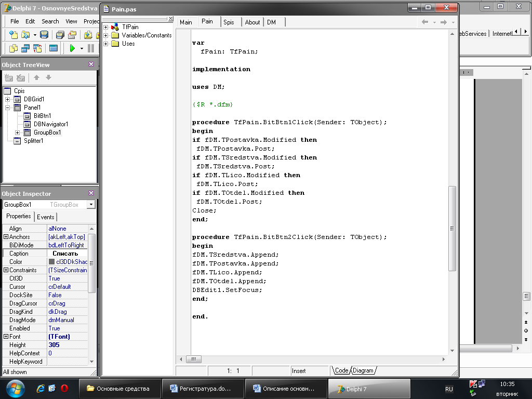Open the Edit menu
The image size is (532, 399).
(30, 21)
